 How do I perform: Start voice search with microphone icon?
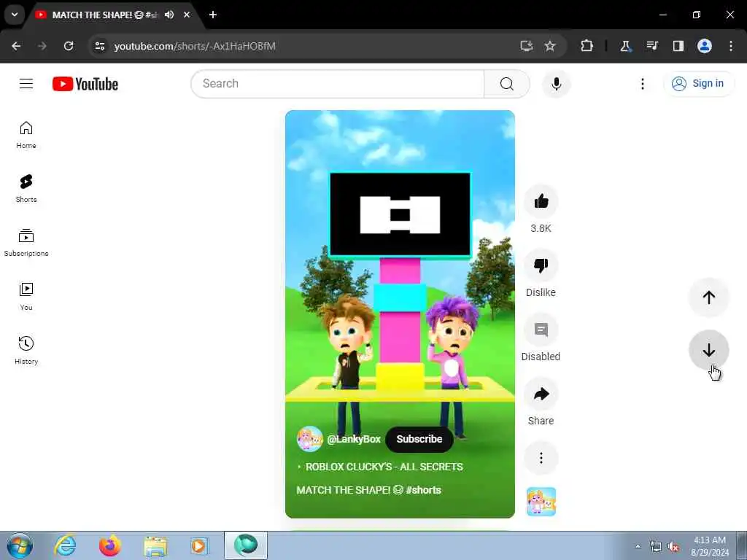[x=556, y=84]
